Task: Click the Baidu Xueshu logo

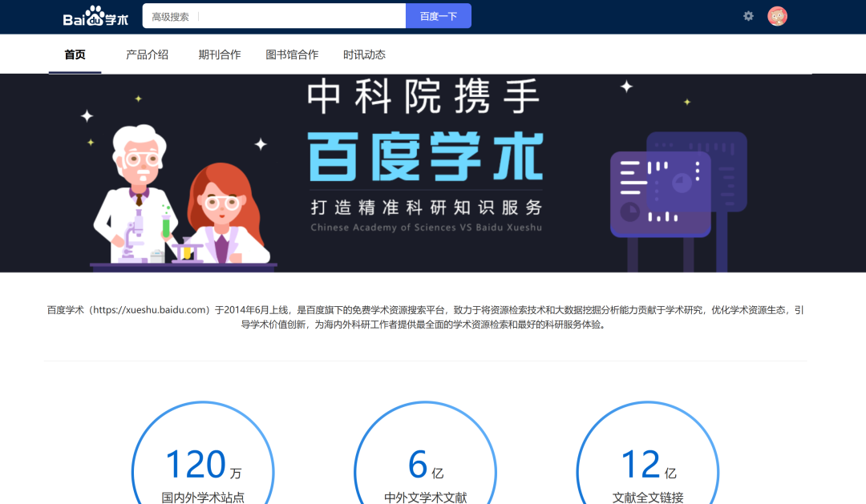Action: coord(95,17)
